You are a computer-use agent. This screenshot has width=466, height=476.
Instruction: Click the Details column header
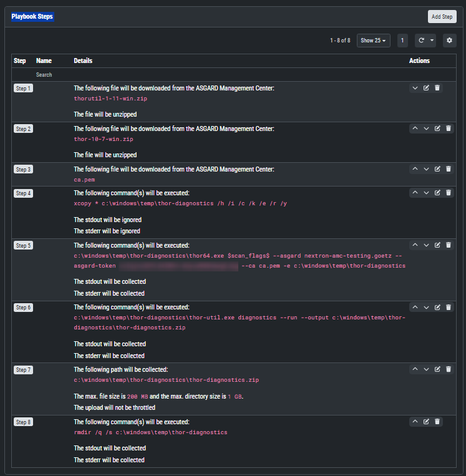pyautogui.click(x=83, y=61)
